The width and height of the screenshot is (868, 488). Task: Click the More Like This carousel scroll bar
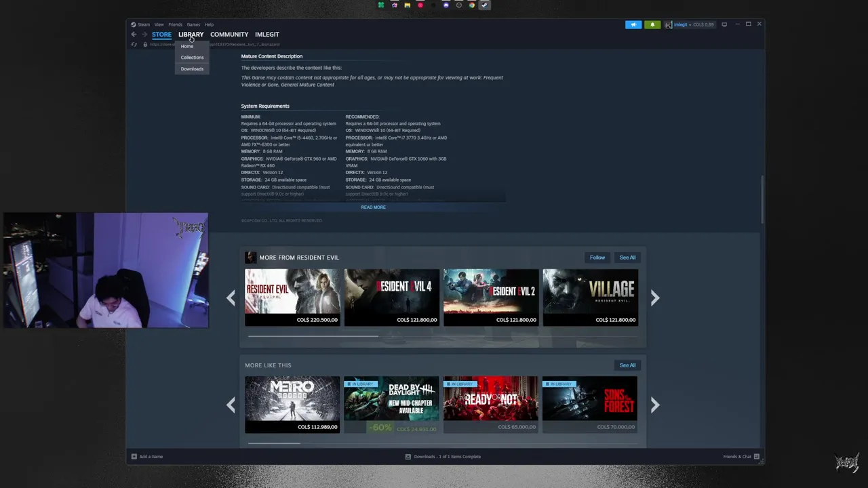click(274, 443)
